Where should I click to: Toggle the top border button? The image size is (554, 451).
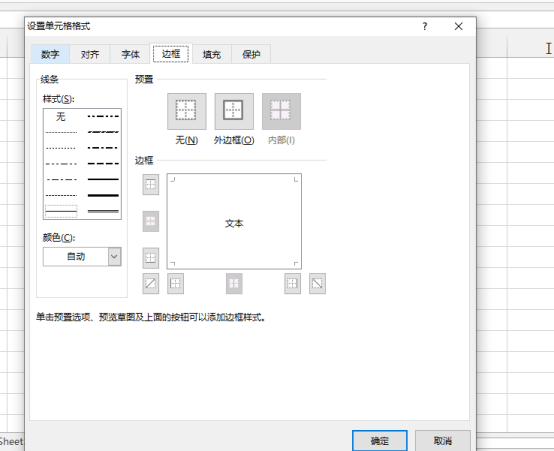pos(151,184)
